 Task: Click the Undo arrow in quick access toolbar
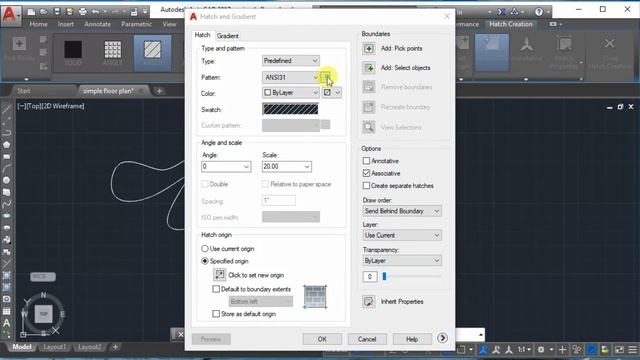[96, 12]
